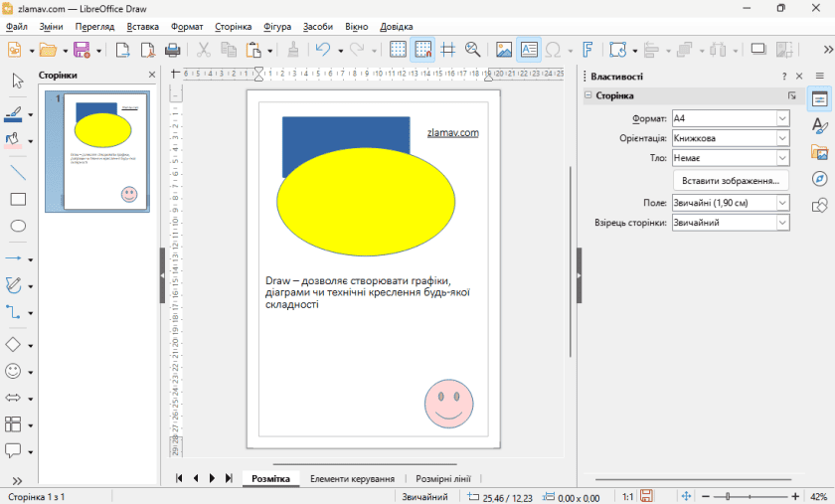Open the Поле margin dropdown

point(781,203)
